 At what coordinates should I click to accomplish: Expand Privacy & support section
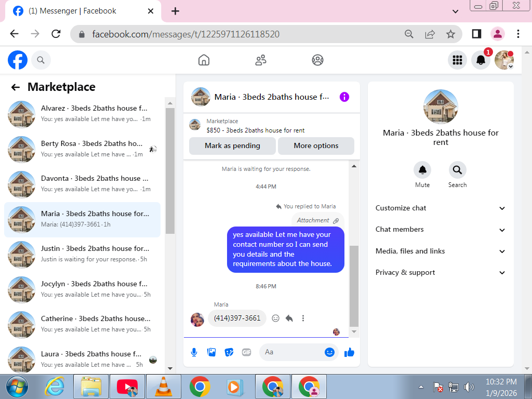pyautogui.click(x=441, y=273)
